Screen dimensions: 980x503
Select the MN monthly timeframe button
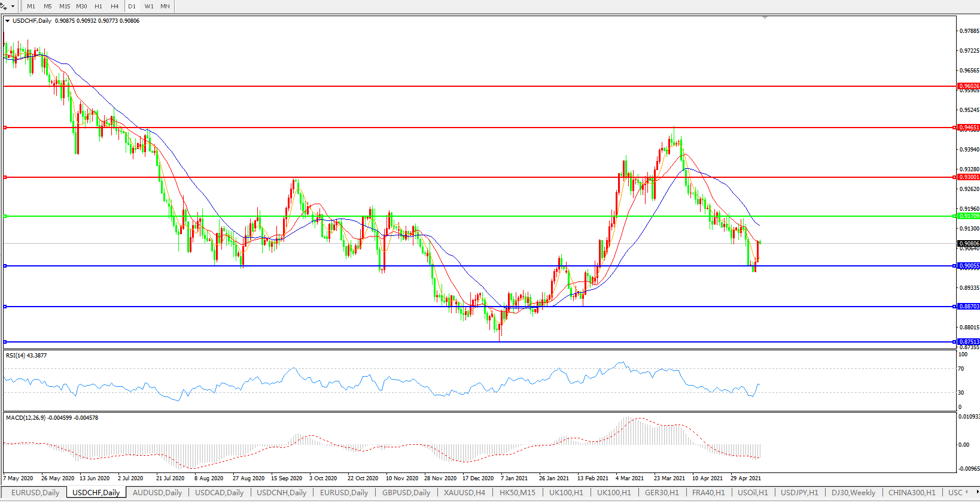165,7
